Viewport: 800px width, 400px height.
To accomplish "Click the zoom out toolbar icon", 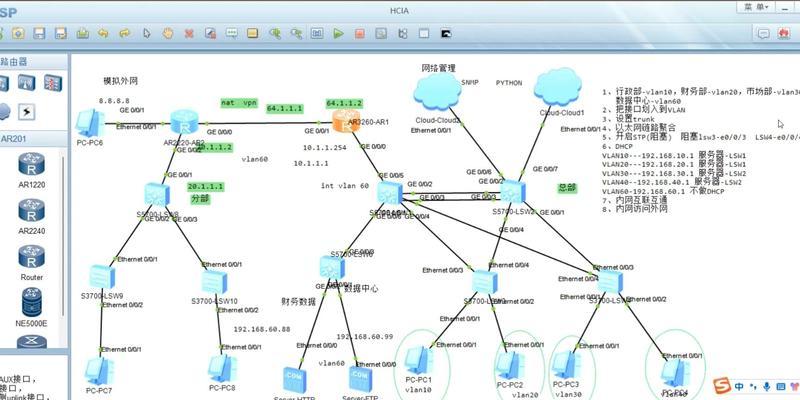I will coord(296,34).
